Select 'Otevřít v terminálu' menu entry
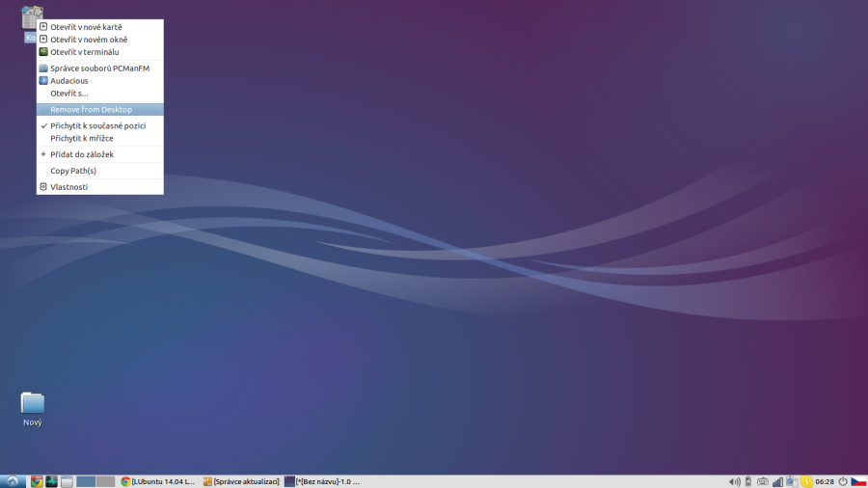 pyautogui.click(x=99, y=52)
